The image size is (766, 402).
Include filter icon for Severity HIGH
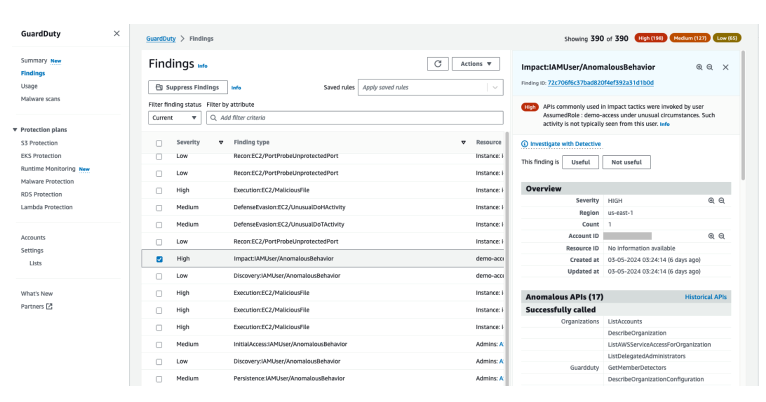(x=711, y=201)
